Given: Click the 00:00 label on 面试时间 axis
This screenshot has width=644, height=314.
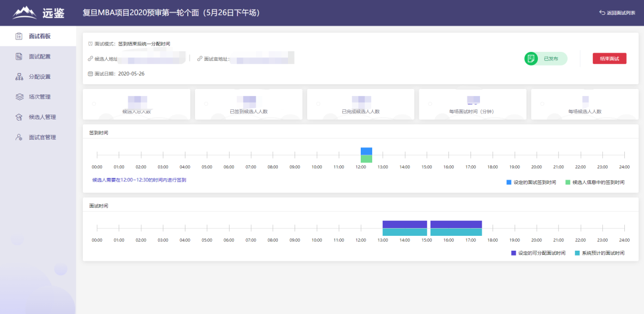Looking at the screenshot, I should pyautogui.click(x=97, y=240).
